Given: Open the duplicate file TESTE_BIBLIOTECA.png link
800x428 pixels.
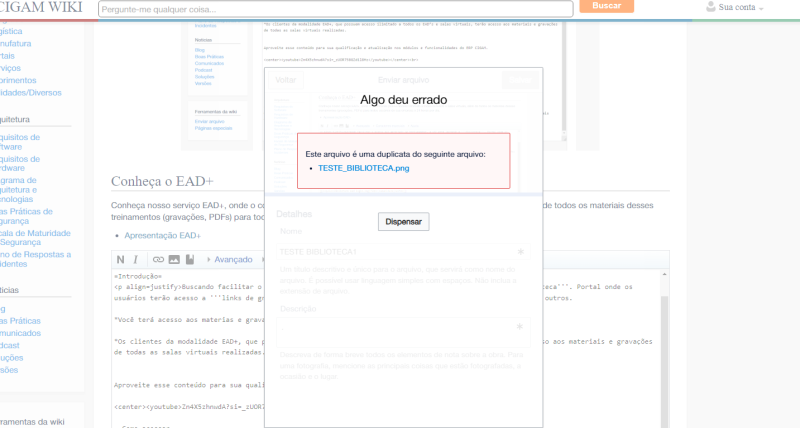Looking at the screenshot, I should point(363,168).
